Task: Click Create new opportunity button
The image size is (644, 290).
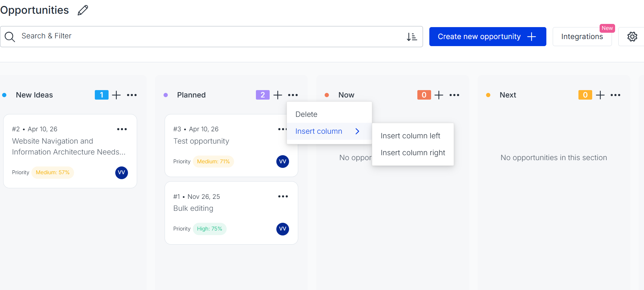Action: (487, 37)
